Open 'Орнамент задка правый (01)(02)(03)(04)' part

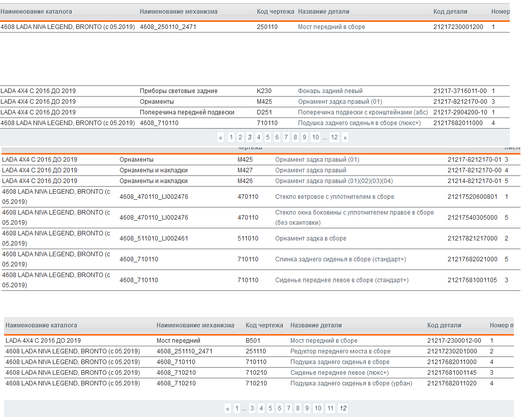coord(334,181)
